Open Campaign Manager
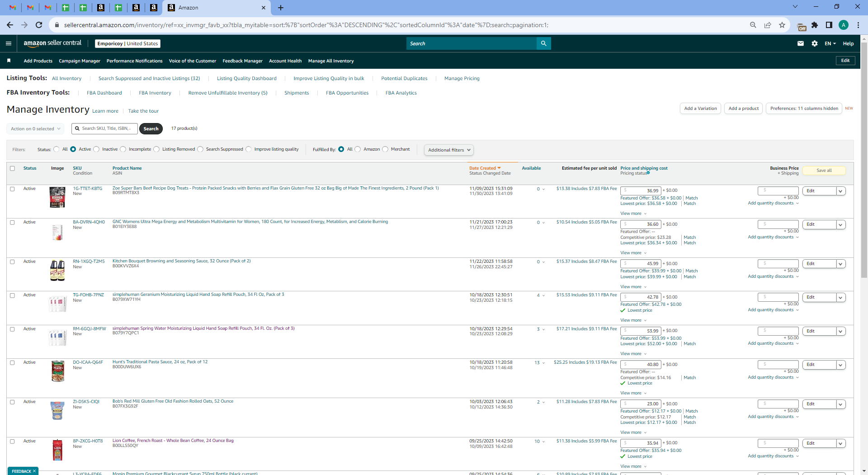Screen dimensions: 868x475 pos(80,61)
